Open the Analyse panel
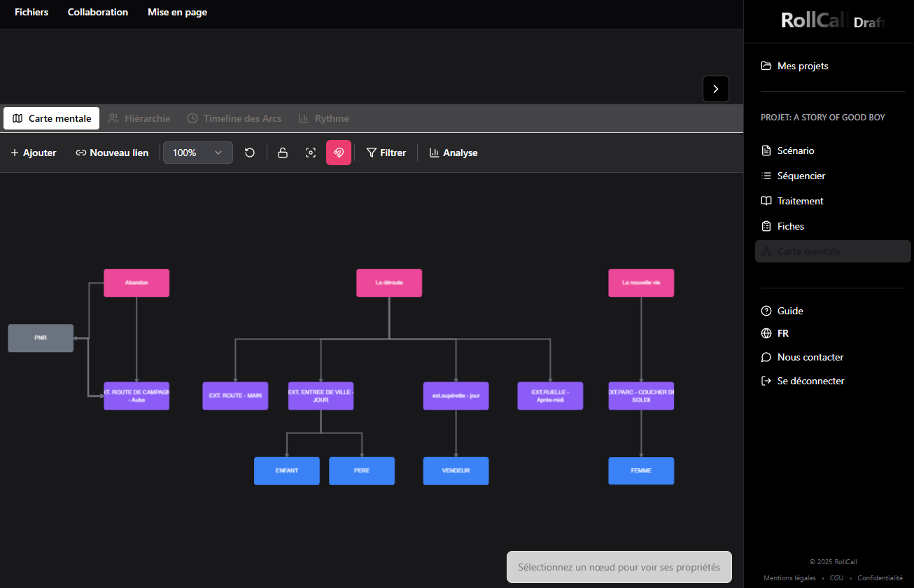914x588 pixels. pyautogui.click(x=454, y=153)
